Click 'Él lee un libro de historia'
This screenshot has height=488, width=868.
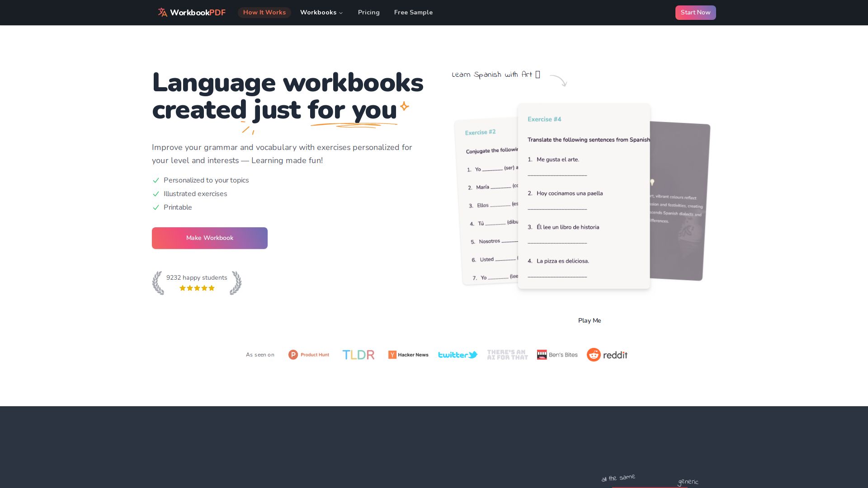(568, 227)
